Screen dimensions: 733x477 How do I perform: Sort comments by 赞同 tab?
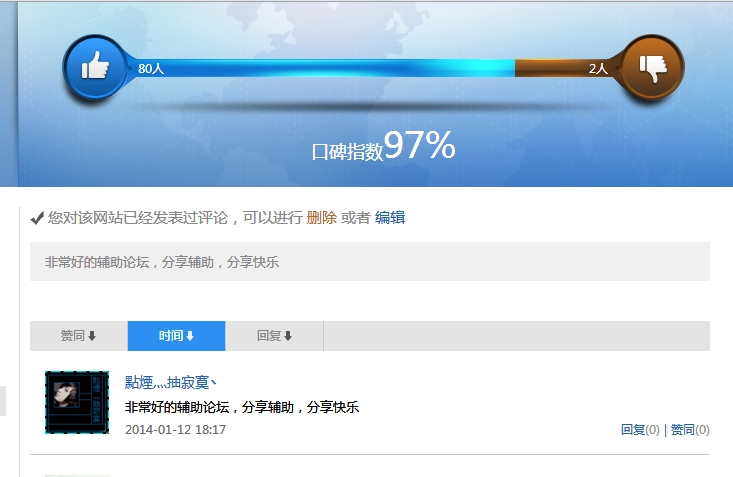coord(79,336)
